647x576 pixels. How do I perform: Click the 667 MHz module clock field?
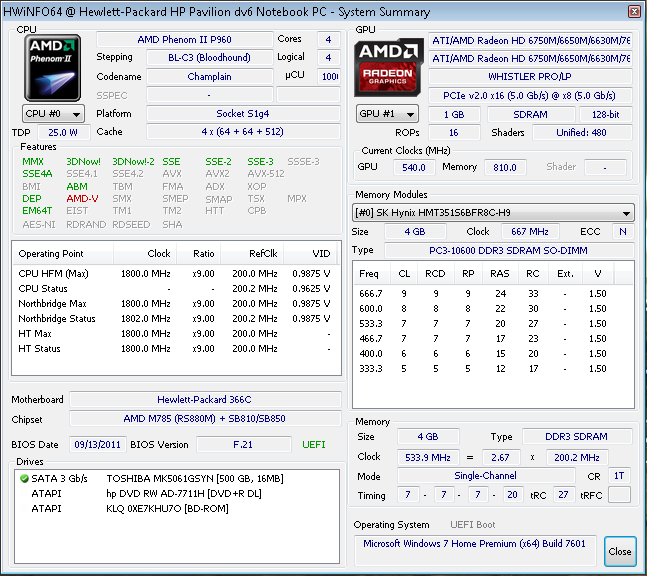click(x=530, y=231)
